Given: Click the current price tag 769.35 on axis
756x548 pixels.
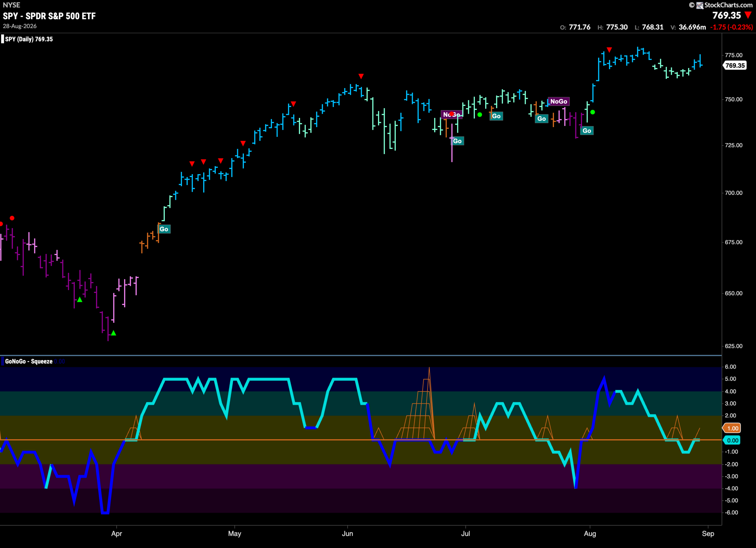Looking at the screenshot, I should 735,65.
